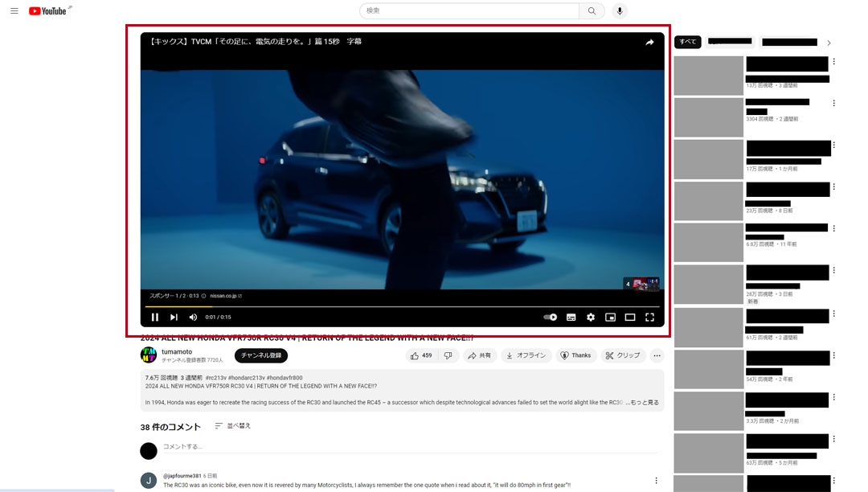Open the player settings gear
Screen dimensions: 868x492
pyautogui.click(x=591, y=318)
